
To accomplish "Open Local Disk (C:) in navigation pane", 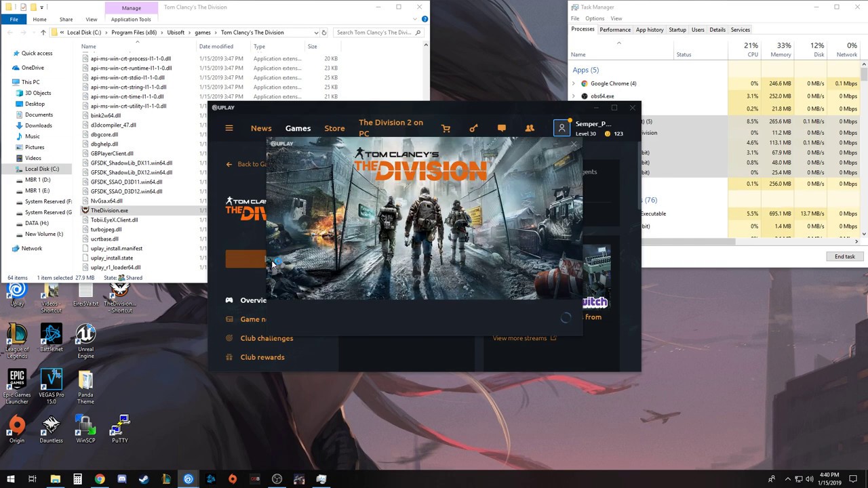I will point(42,169).
